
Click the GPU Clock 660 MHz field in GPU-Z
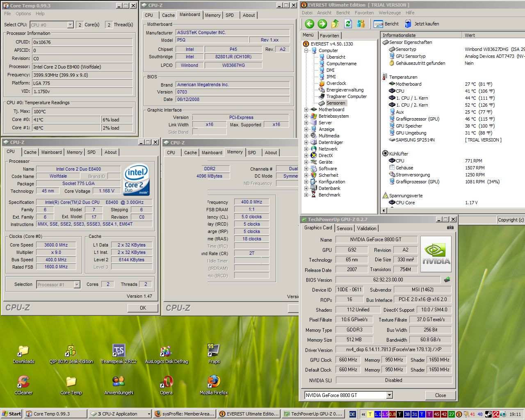[348, 360]
